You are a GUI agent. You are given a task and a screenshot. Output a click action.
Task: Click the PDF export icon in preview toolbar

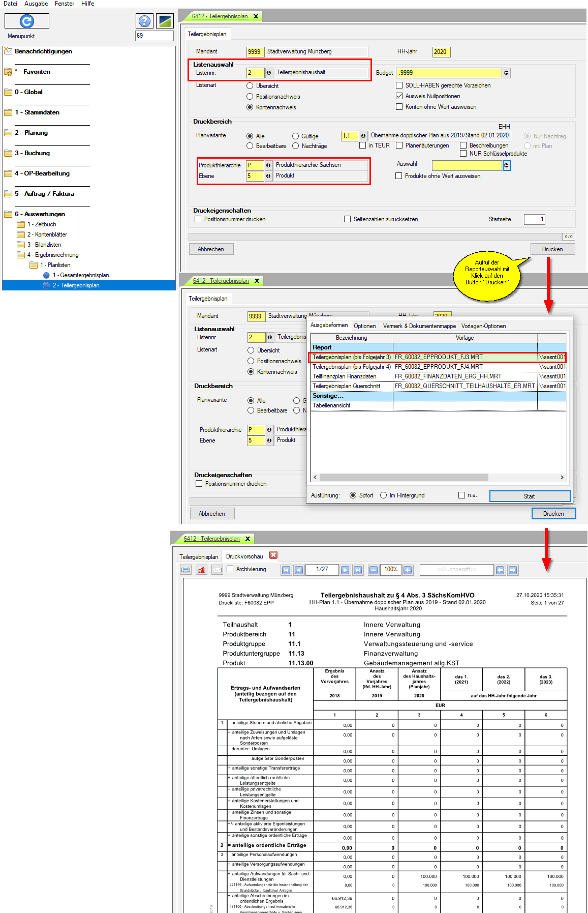tap(202, 570)
